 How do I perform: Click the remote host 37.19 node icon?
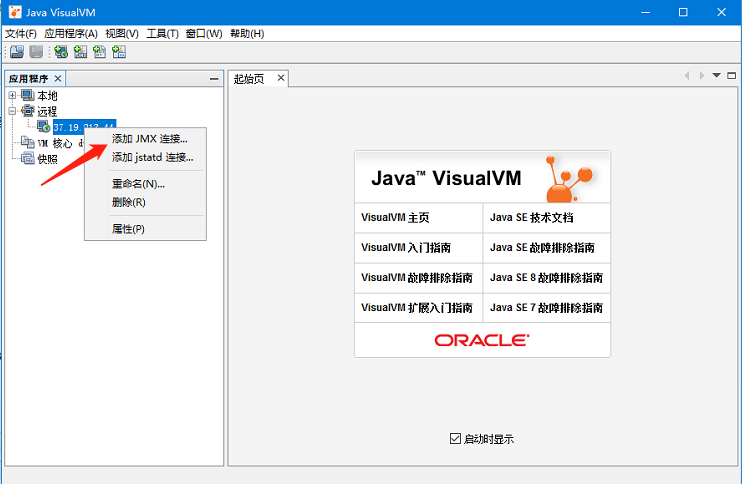[x=44, y=126]
